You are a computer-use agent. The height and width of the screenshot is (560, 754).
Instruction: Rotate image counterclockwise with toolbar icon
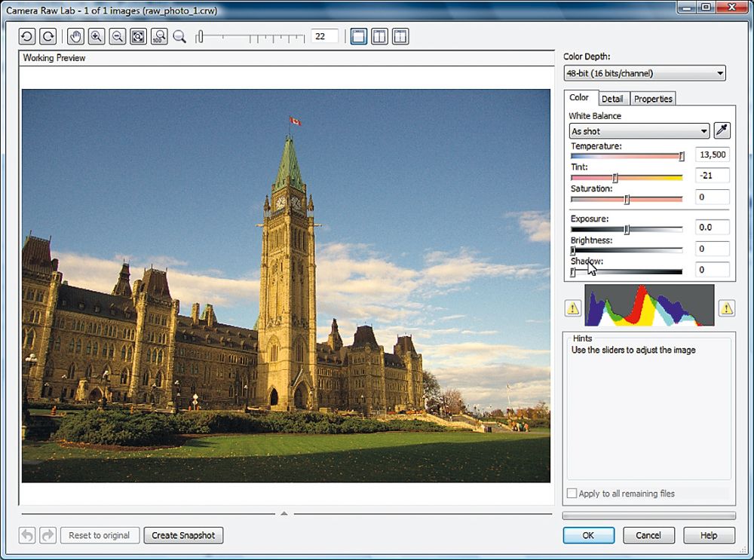[28, 36]
